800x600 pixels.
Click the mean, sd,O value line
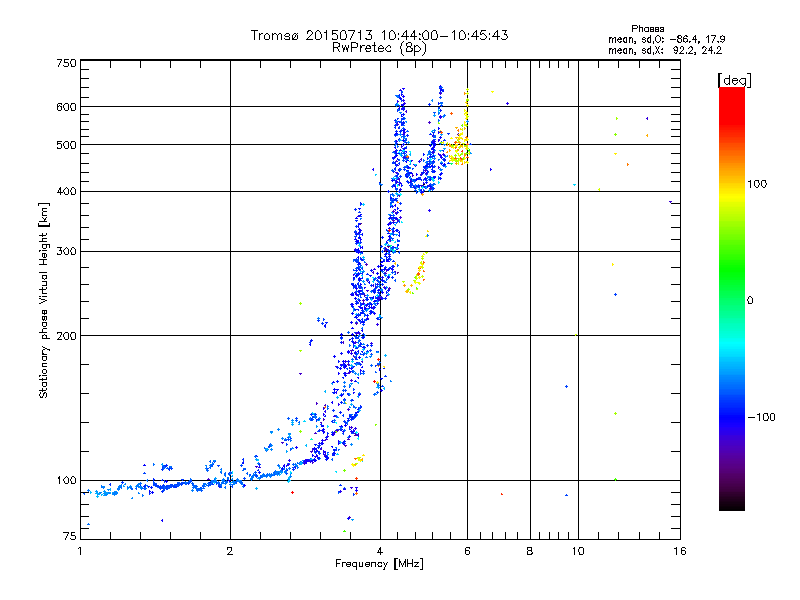(666, 39)
